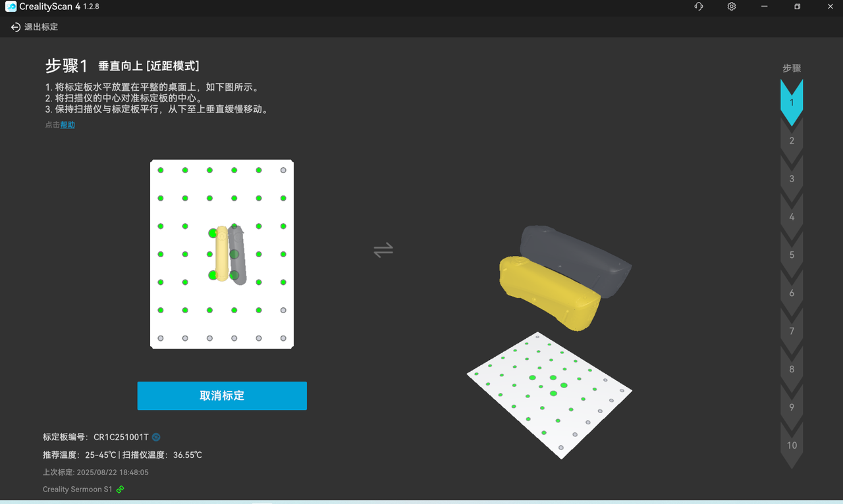
Task: Select step 1 in the step indicator
Action: tap(792, 103)
